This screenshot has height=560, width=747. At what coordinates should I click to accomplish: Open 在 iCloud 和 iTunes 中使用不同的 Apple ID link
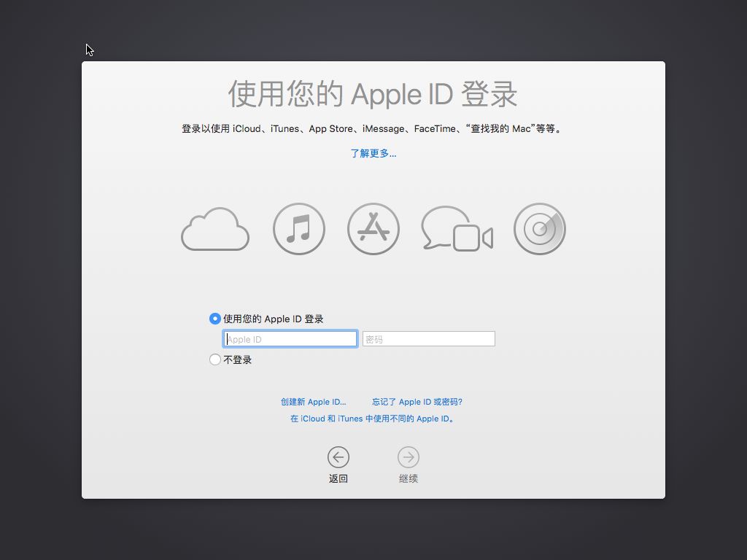tap(373, 419)
